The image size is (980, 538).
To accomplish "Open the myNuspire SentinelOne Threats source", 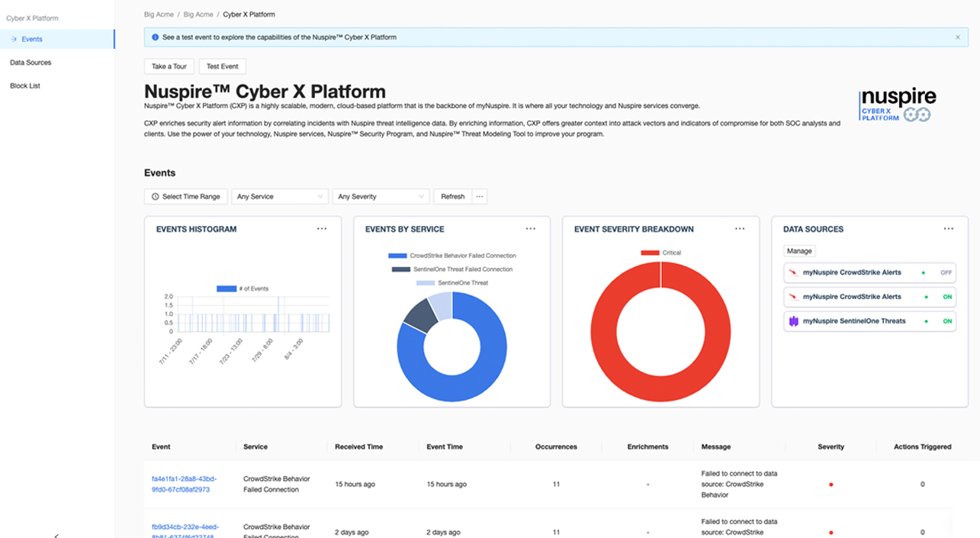I will point(869,321).
